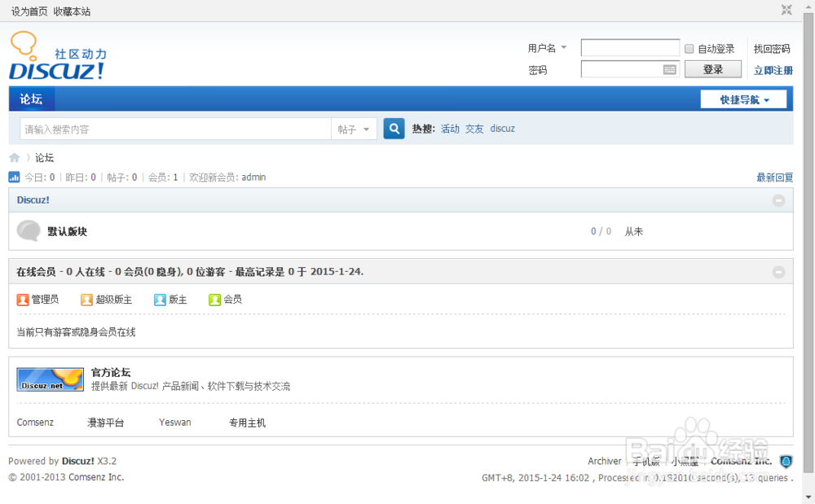The image size is (815, 504).
Task: Click the blue magnifier search button
Action: point(394,129)
